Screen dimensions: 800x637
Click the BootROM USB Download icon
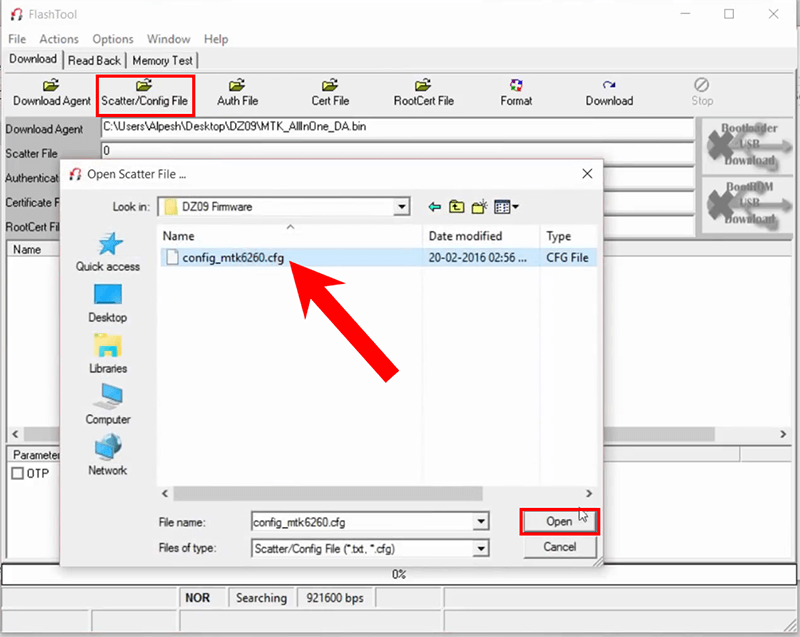748,204
